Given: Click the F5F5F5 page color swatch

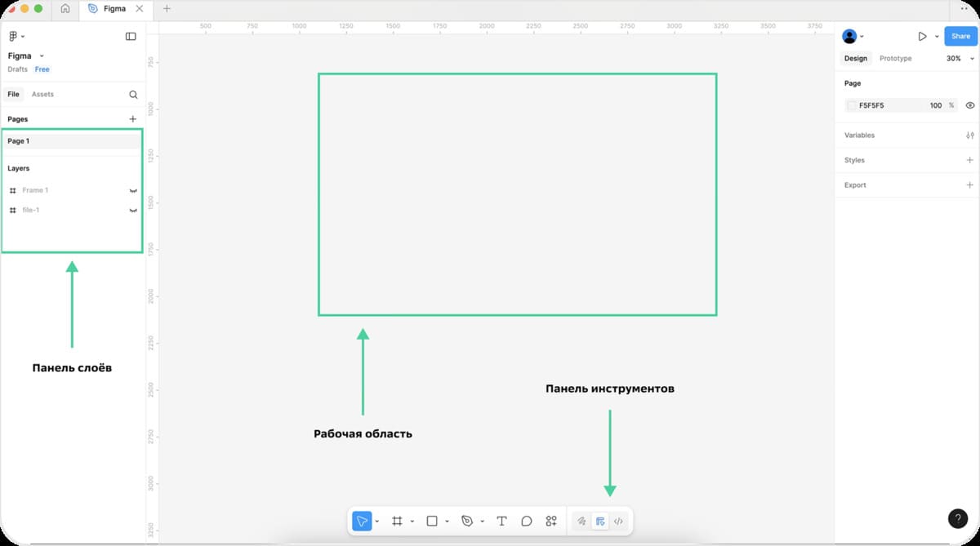Looking at the screenshot, I should point(852,105).
